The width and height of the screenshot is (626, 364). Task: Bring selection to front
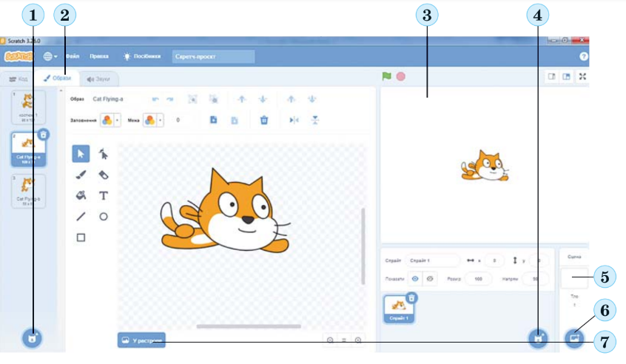coord(291,99)
